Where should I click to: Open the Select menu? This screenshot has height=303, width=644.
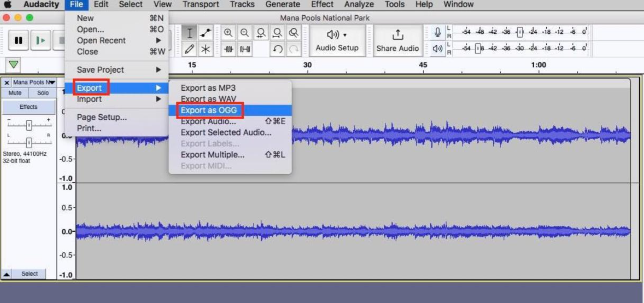(131, 4)
